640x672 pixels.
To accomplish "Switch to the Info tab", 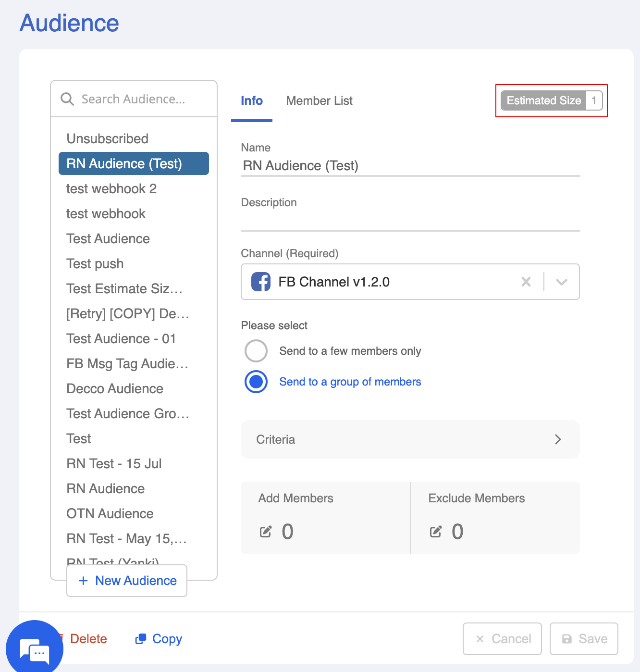I will [x=251, y=101].
